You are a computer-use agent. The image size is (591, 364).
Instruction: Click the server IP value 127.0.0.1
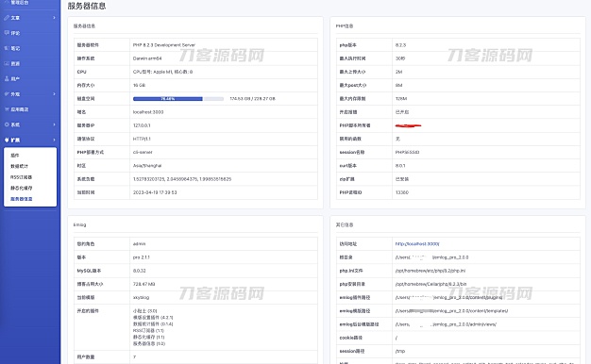[x=142, y=125]
